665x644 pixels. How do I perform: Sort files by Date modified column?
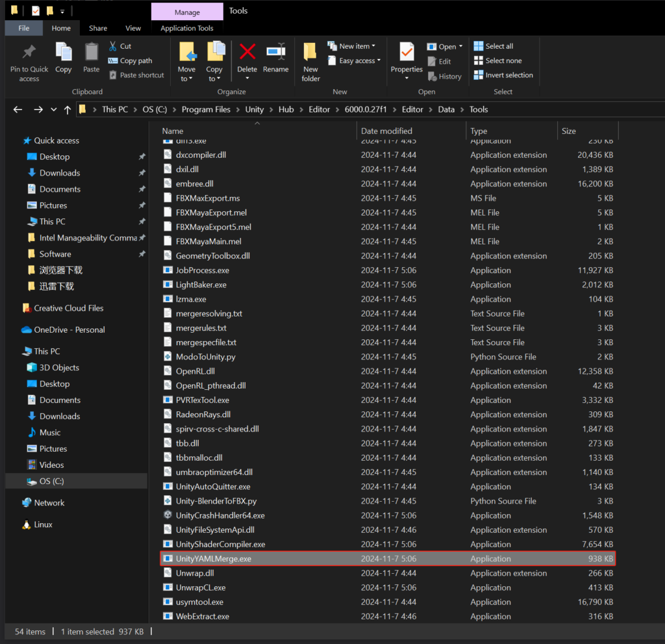click(x=386, y=131)
